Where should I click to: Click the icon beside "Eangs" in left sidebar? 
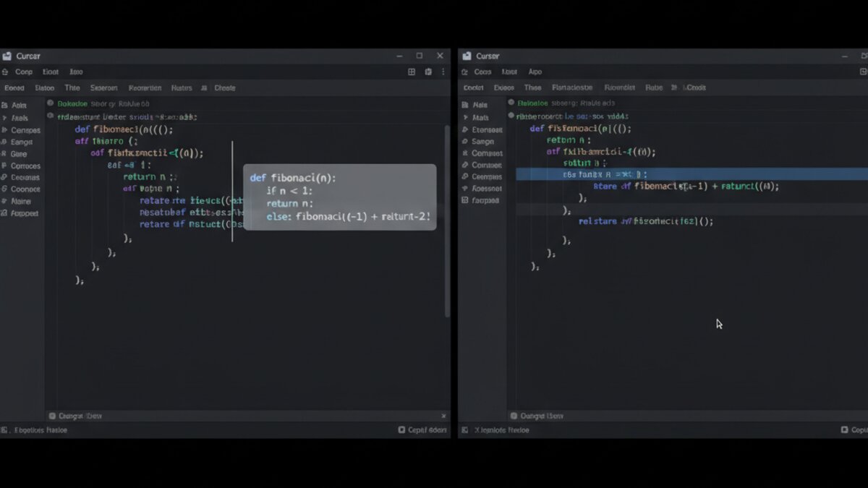point(4,142)
